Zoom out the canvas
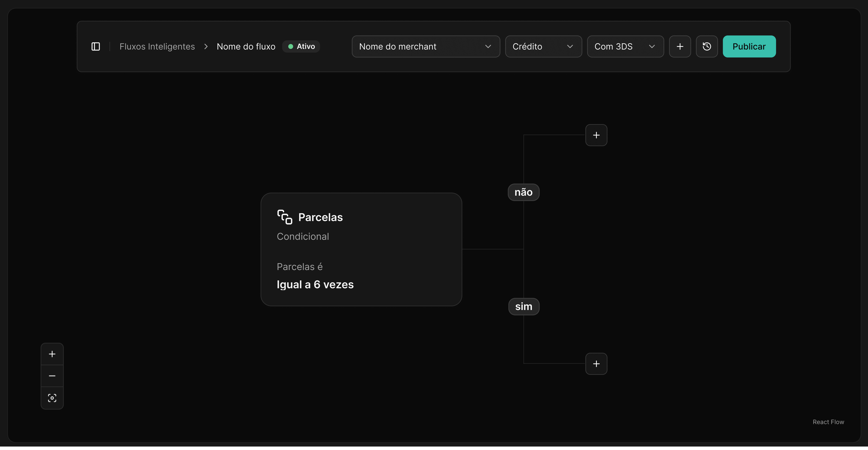Image resolution: width=868 pixels, height=450 pixels. (52, 376)
